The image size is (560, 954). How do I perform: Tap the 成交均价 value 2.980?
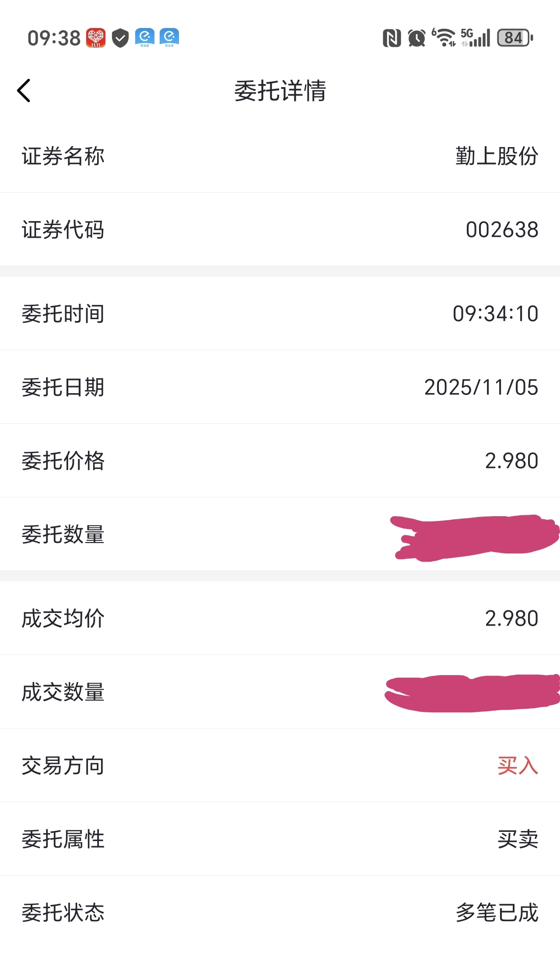(511, 619)
